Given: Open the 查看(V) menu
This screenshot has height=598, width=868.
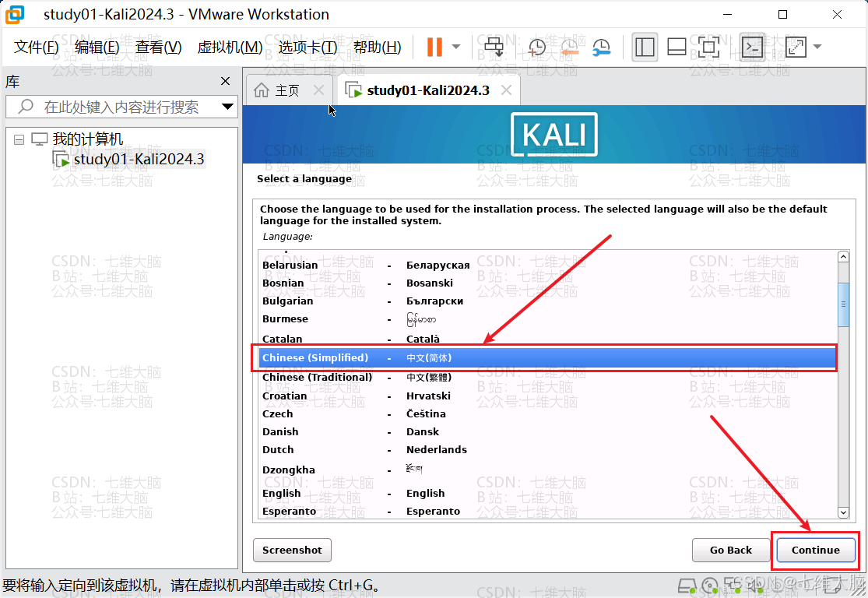Looking at the screenshot, I should click(x=158, y=47).
